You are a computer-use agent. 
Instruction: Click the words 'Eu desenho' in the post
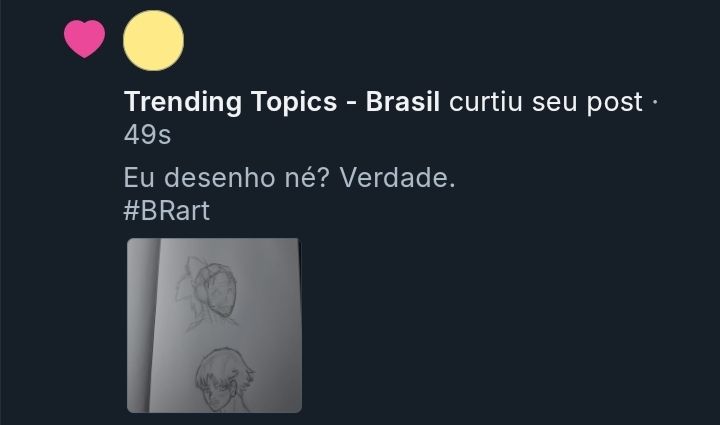click(200, 177)
